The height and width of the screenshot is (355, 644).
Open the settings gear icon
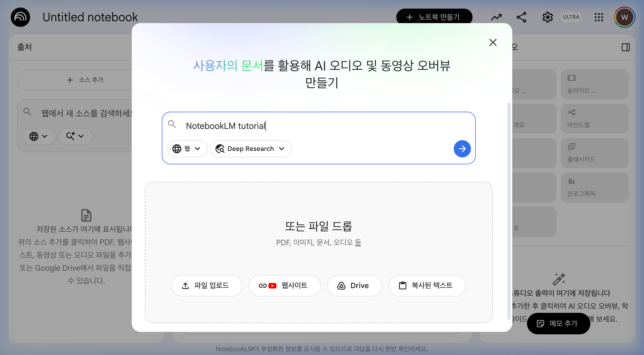[547, 17]
